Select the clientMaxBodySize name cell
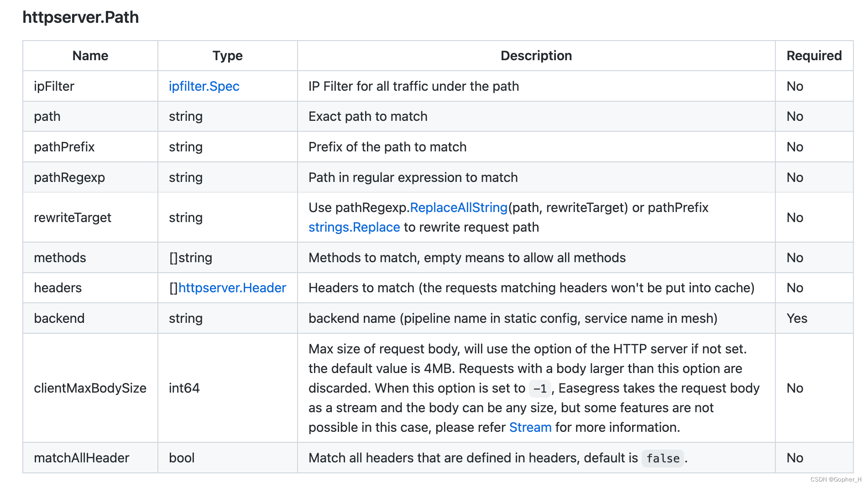The image size is (868, 487). click(x=90, y=388)
